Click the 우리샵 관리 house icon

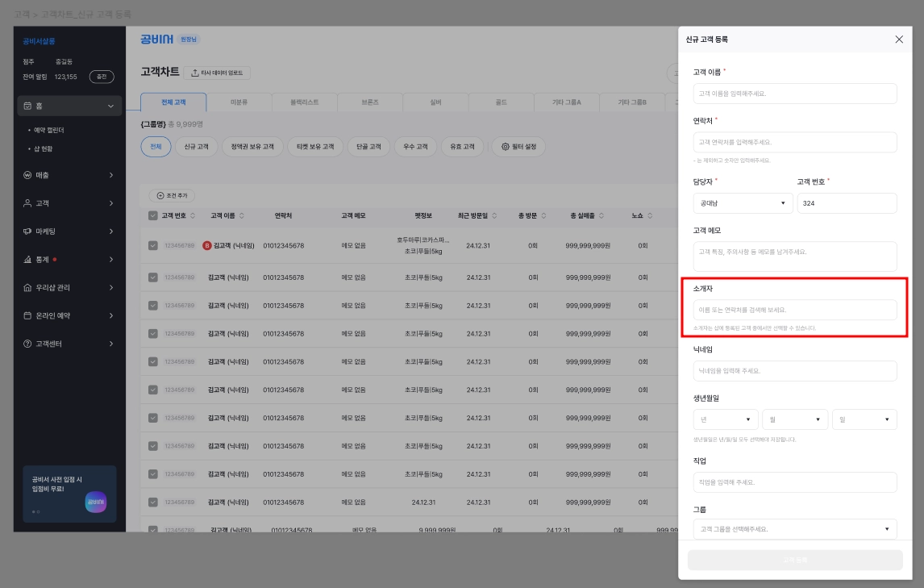pos(27,288)
